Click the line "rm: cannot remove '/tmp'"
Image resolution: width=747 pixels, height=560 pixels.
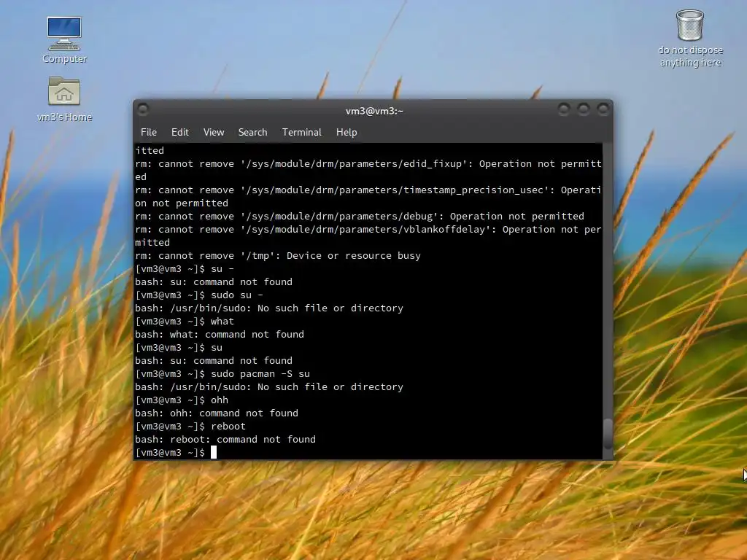click(x=278, y=256)
